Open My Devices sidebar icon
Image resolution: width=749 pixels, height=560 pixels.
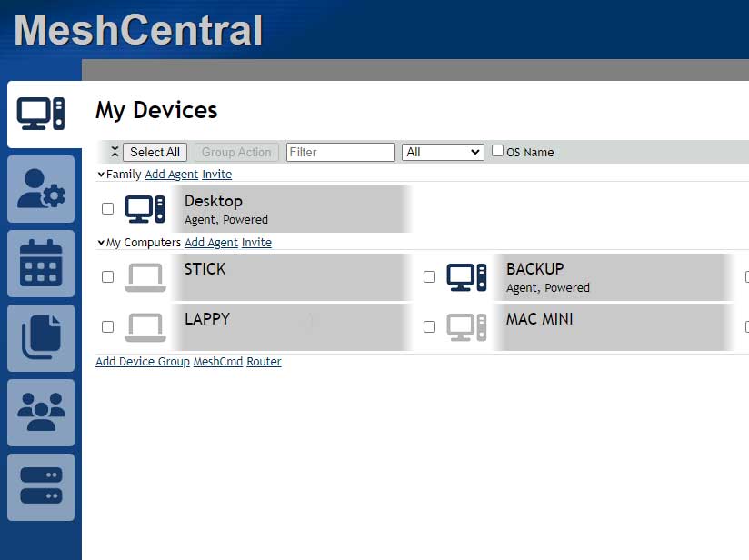point(41,114)
